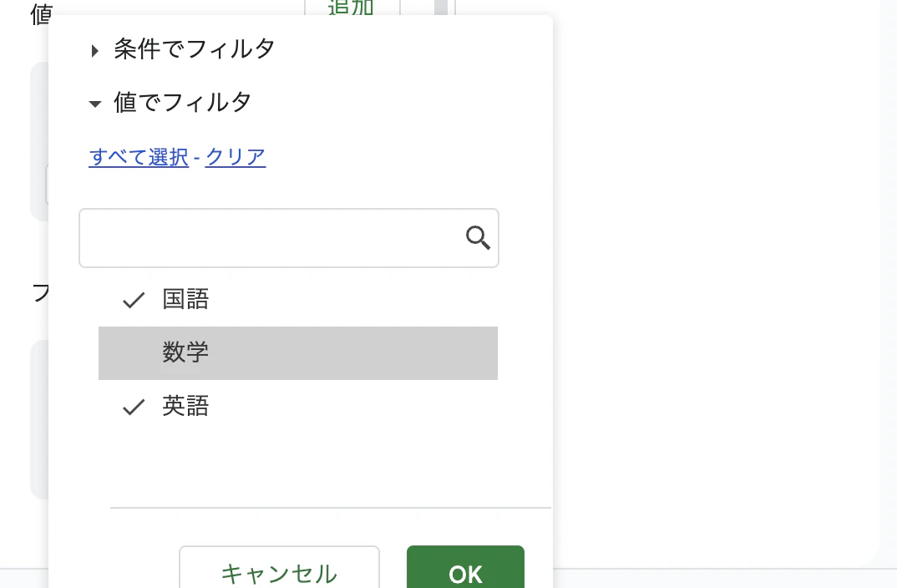
Task: Click the ▶ triangle icon before 条件でフィルタ
Action: (95, 50)
